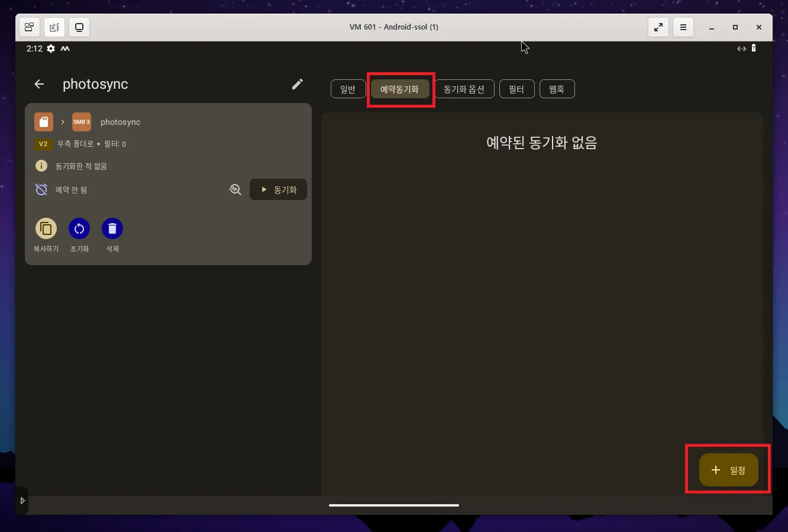Click the V2 sync engine badge
The width and height of the screenshot is (788, 532).
click(x=43, y=144)
